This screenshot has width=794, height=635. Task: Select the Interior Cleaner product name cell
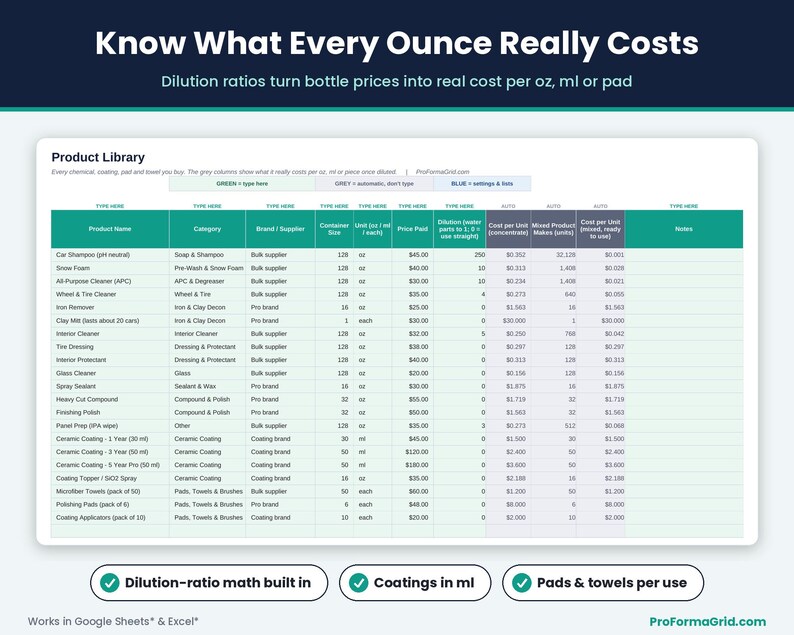[x=110, y=334]
